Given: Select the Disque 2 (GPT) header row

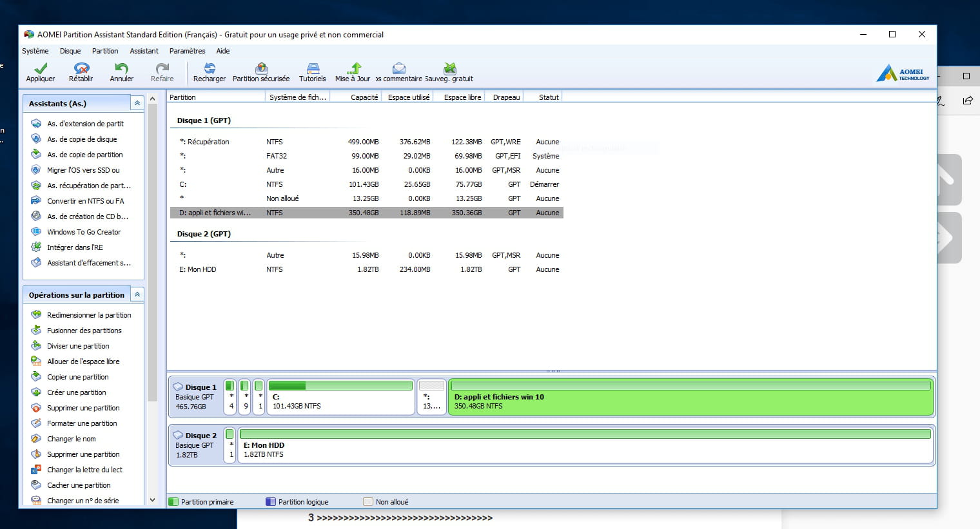Looking at the screenshot, I should pos(204,234).
